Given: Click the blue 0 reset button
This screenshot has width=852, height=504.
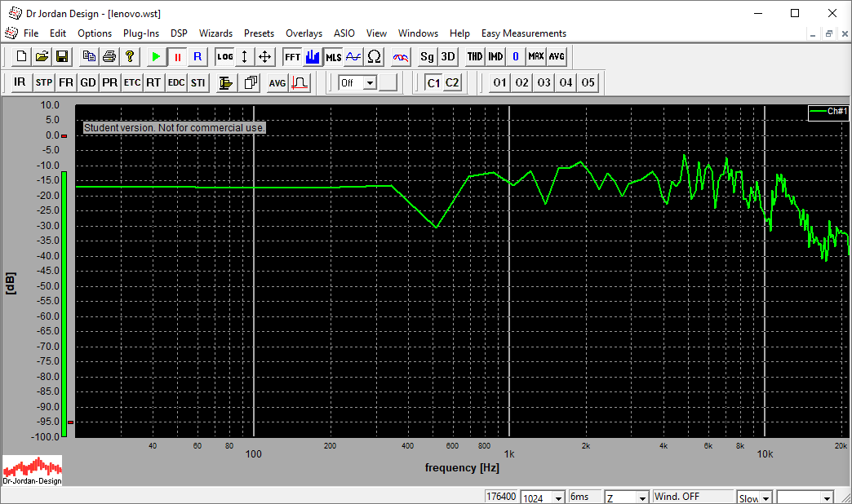Looking at the screenshot, I should tap(516, 56).
